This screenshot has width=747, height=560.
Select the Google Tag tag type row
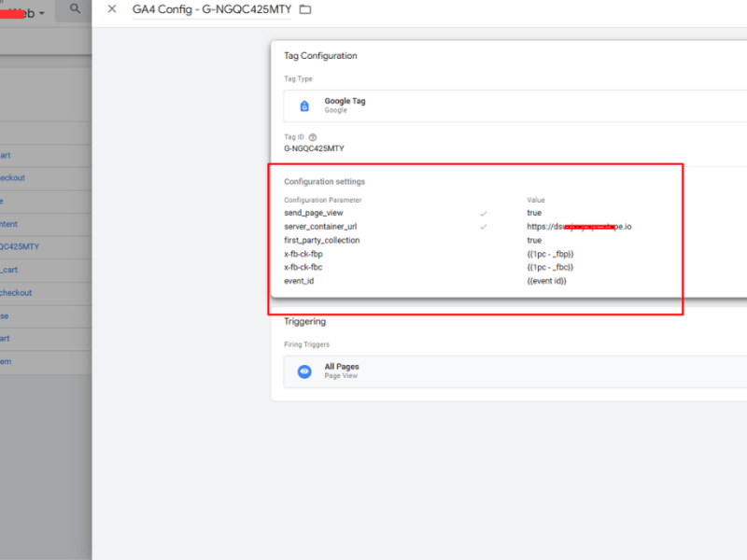click(x=515, y=105)
